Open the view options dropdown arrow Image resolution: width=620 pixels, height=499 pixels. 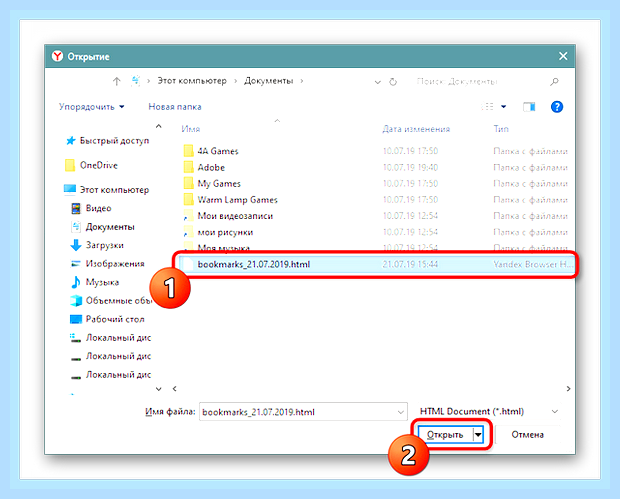504,107
